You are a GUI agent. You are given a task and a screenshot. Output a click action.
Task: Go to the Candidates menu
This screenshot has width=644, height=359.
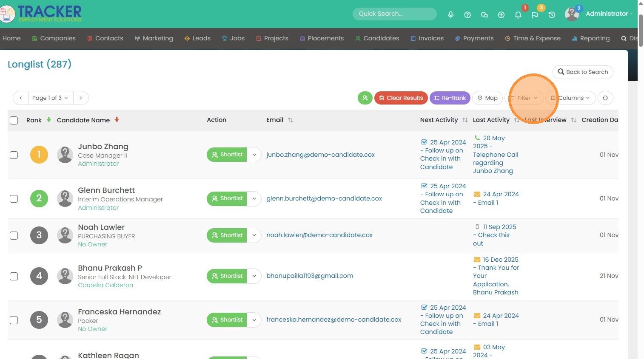click(377, 38)
